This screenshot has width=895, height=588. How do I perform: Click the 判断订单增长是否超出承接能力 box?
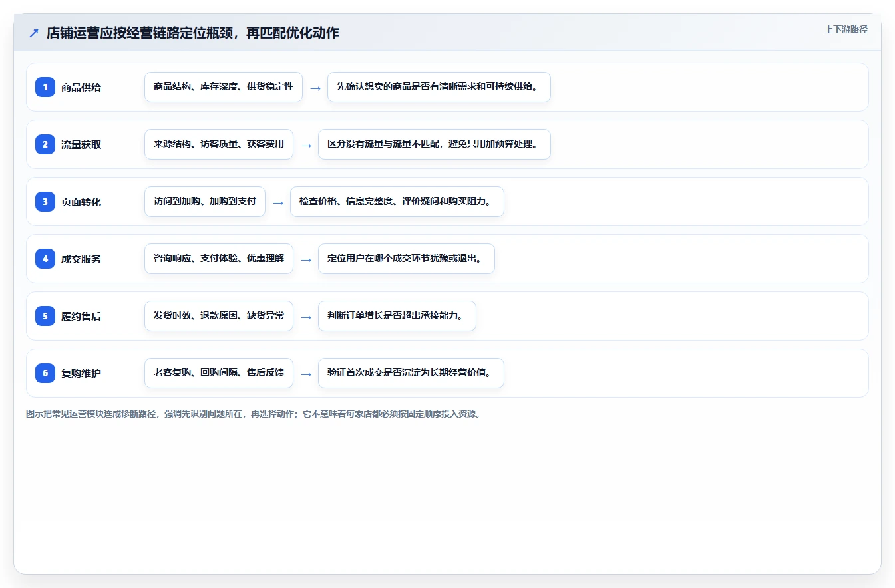pos(397,316)
